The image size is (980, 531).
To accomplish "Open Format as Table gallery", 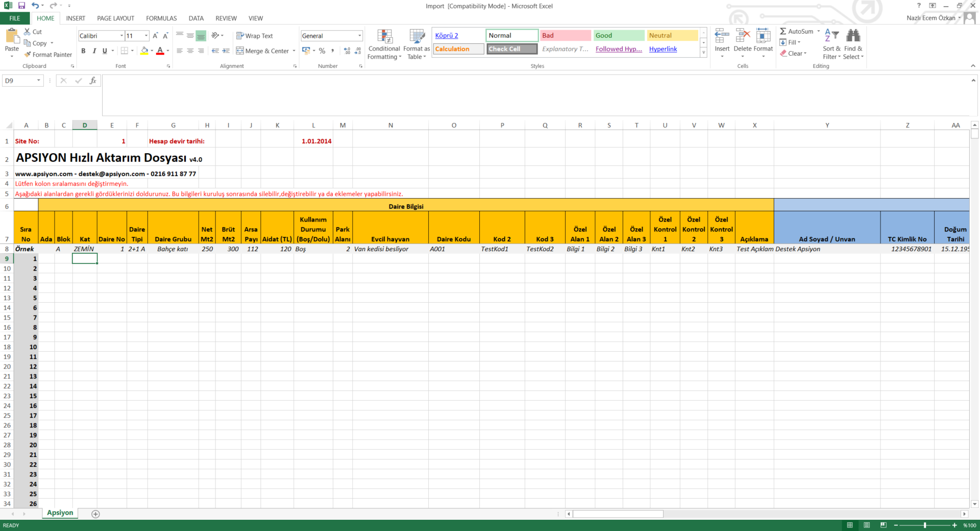I will point(416,44).
